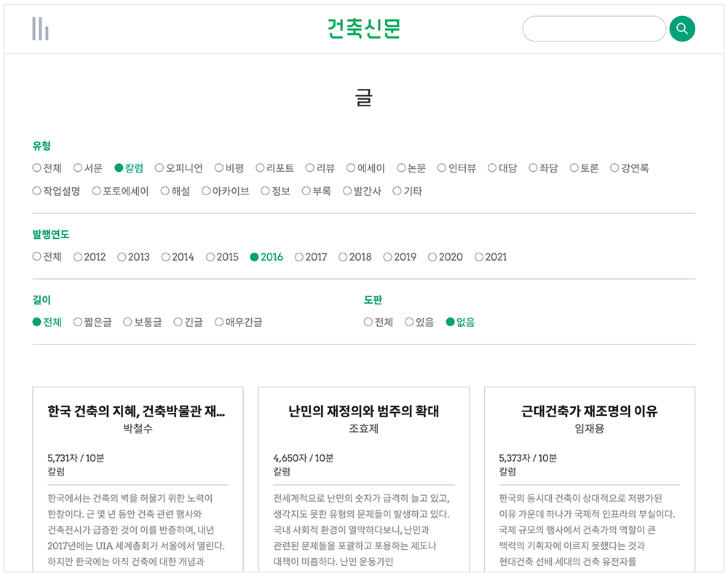The width and height of the screenshot is (728, 576).
Task: Click the 건축신문 site logo
Action: tap(363, 29)
